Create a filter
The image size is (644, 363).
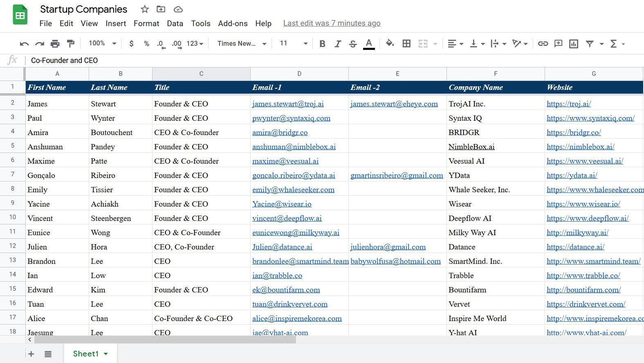point(590,44)
